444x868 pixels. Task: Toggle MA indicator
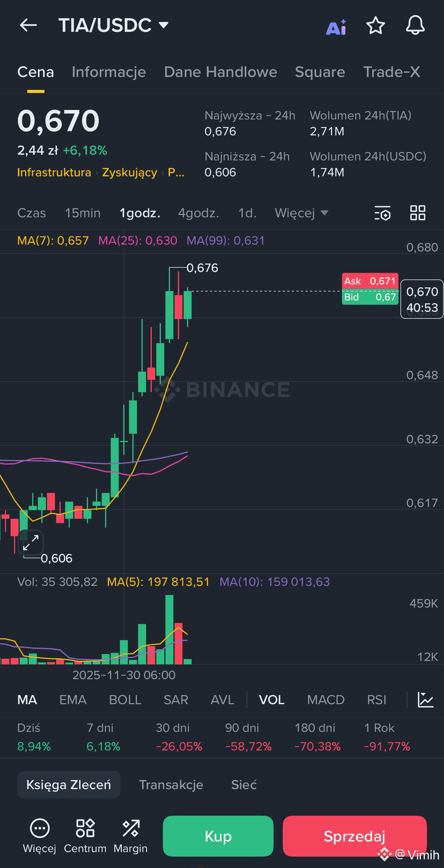(27, 700)
